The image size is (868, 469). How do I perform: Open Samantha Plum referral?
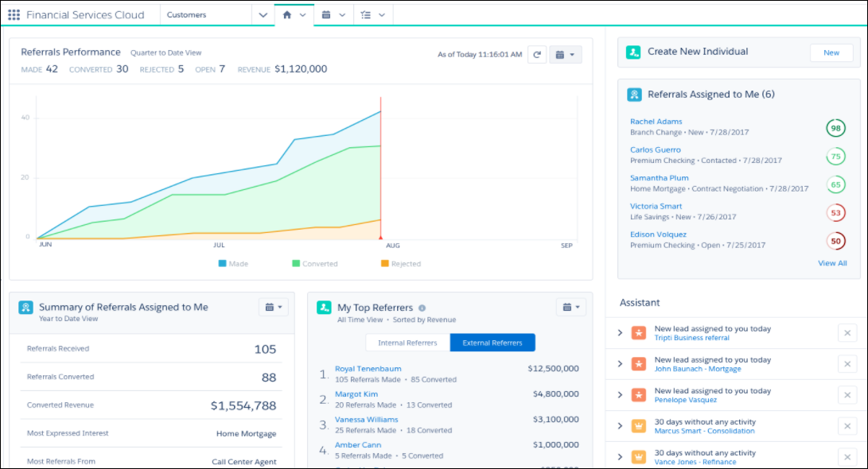tap(660, 178)
